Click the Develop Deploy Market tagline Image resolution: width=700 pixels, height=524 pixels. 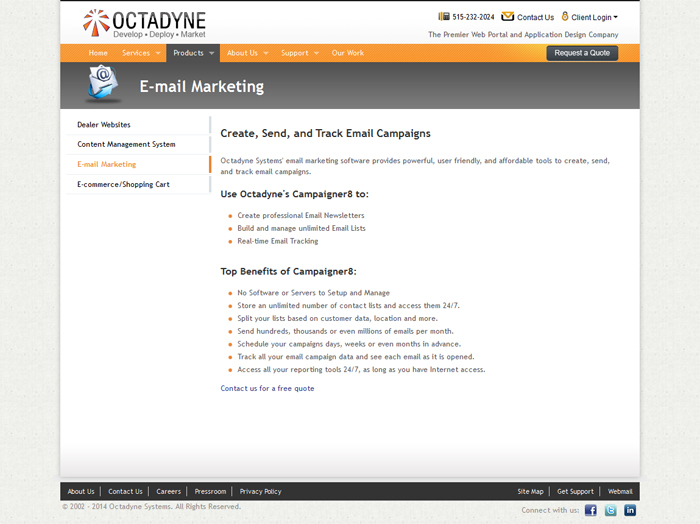(x=159, y=34)
